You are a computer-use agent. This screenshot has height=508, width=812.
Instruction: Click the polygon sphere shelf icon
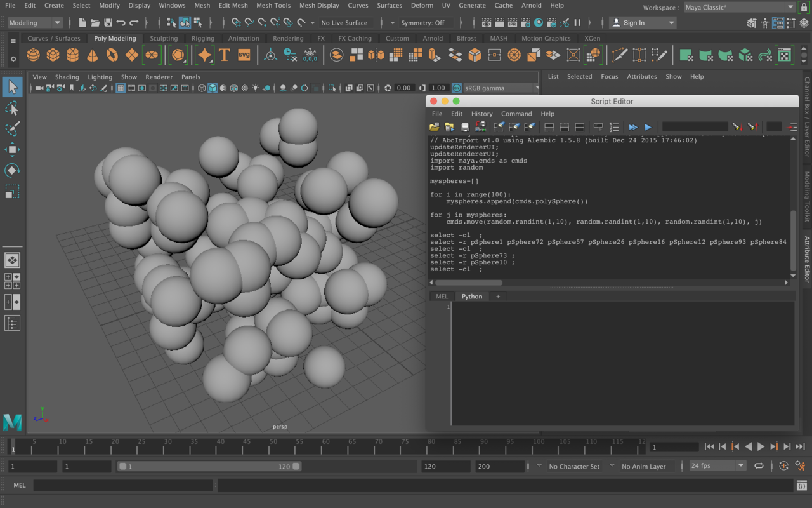tap(33, 55)
